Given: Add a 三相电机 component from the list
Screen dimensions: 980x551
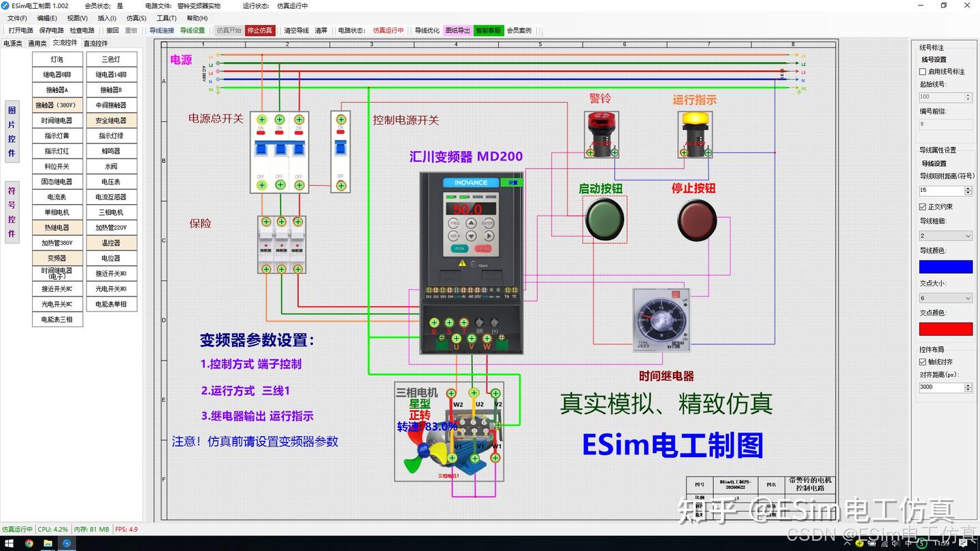Looking at the screenshot, I should click(112, 212).
